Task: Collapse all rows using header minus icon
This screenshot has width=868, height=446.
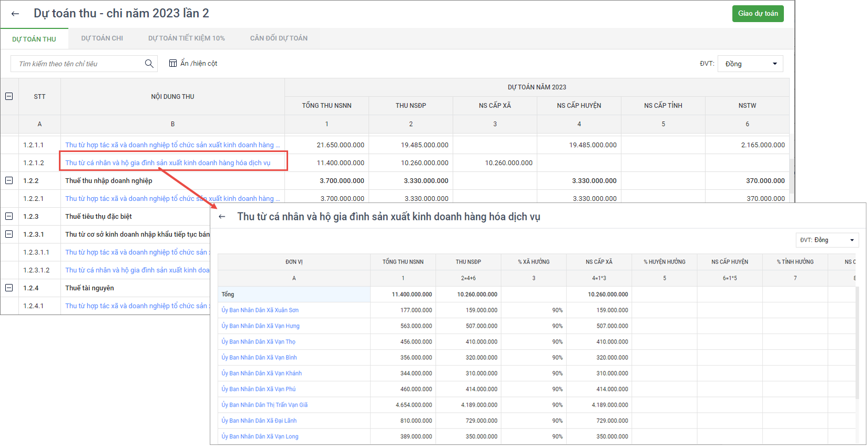Action: pyautogui.click(x=9, y=96)
